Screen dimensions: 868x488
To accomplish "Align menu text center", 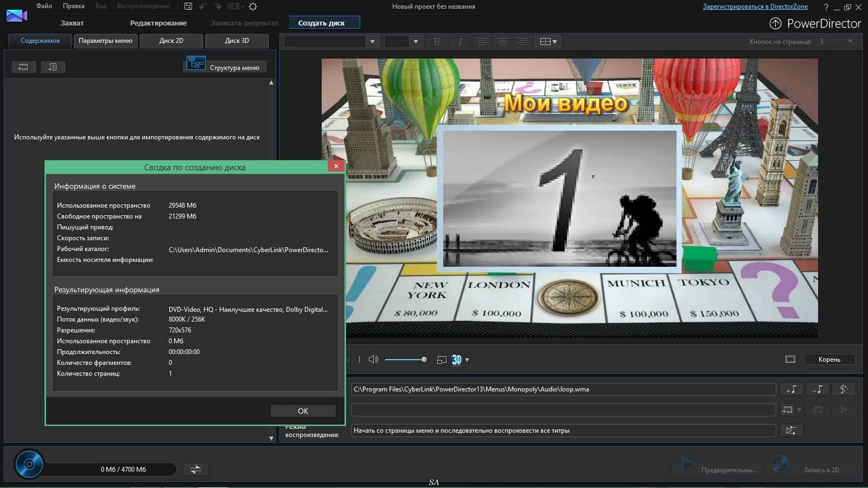I will (x=503, y=41).
